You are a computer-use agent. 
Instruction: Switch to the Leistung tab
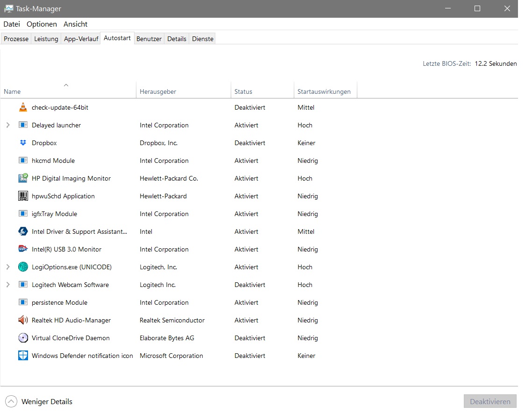tap(46, 39)
